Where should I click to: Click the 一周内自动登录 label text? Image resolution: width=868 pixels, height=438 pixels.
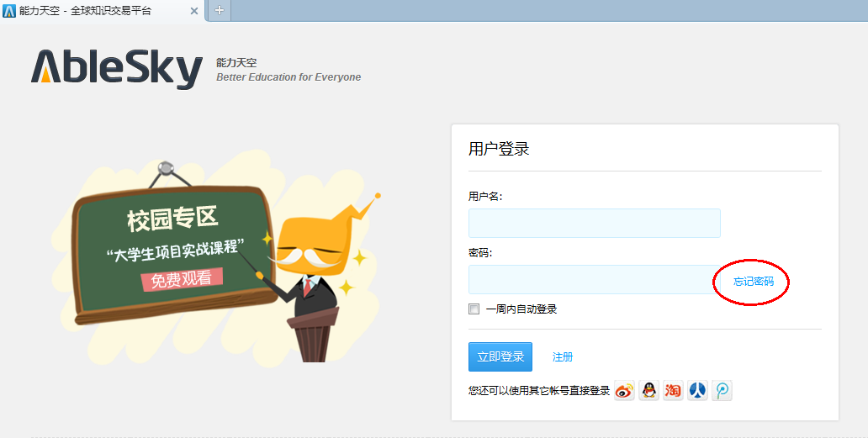521,309
